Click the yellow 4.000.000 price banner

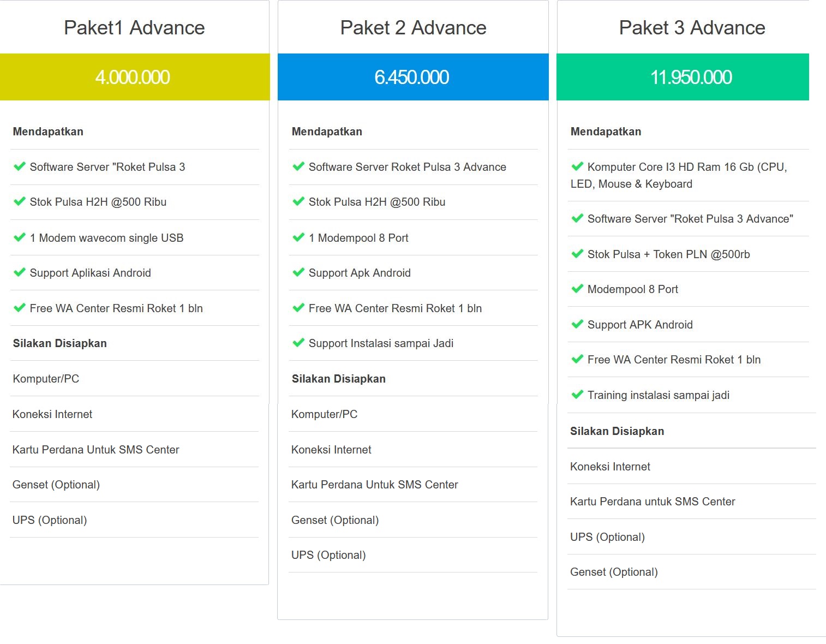pyautogui.click(x=135, y=77)
